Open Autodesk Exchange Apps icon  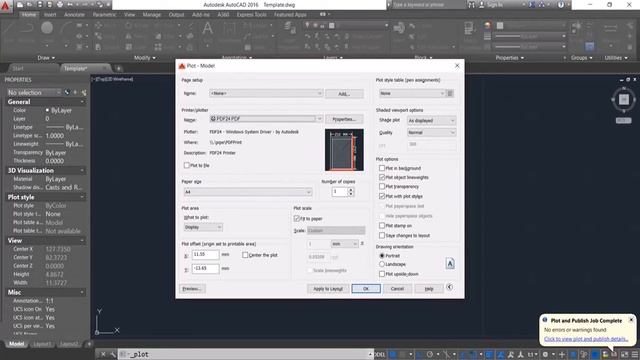532,4
